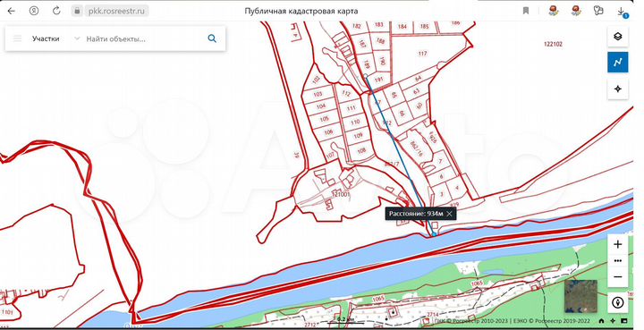
Task: Go back with the browser back arrow
Action: (12, 11)
